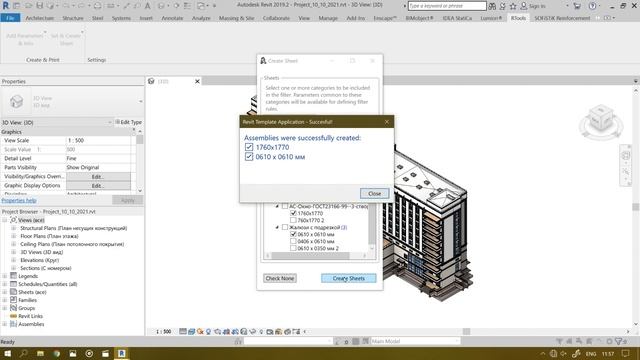Expand the Families node in Project Browser
The height and width of the screenshot is (360, 640).
tap(4, 300)
